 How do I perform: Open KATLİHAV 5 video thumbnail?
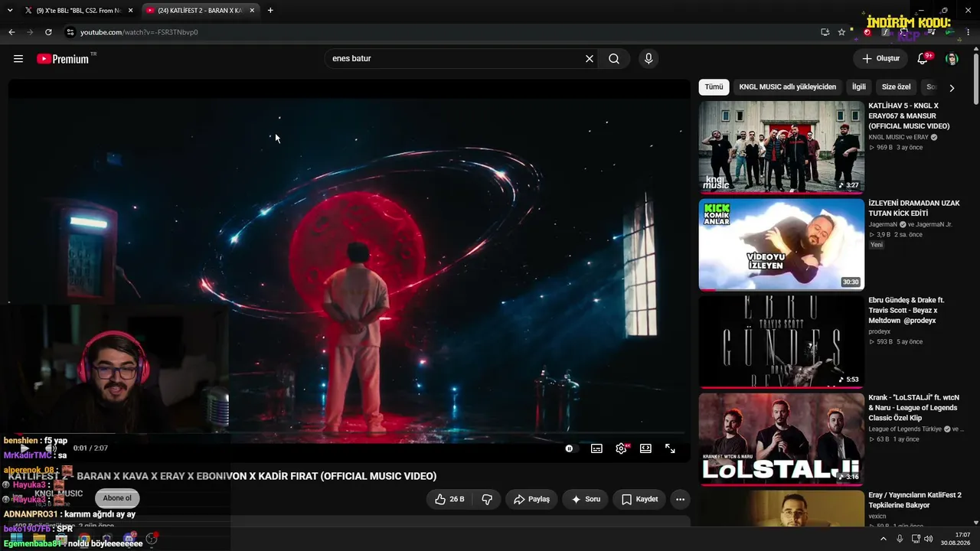click(782, 147)
